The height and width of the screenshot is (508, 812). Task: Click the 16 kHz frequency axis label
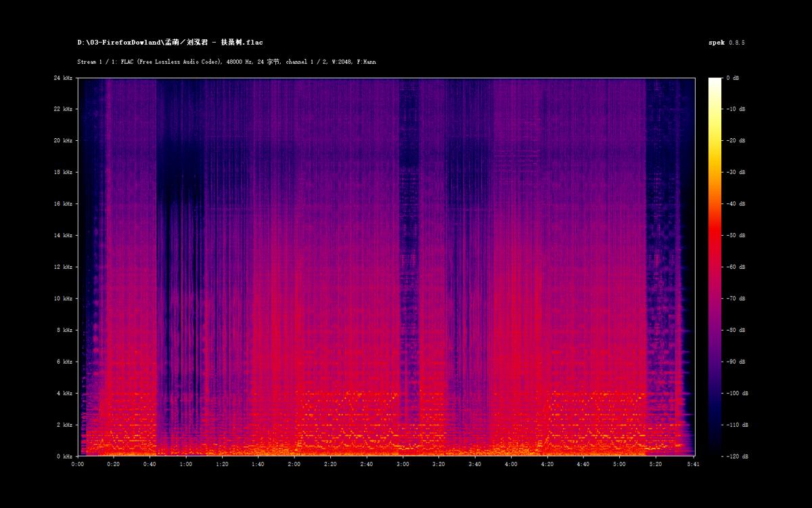pos(63,204)
